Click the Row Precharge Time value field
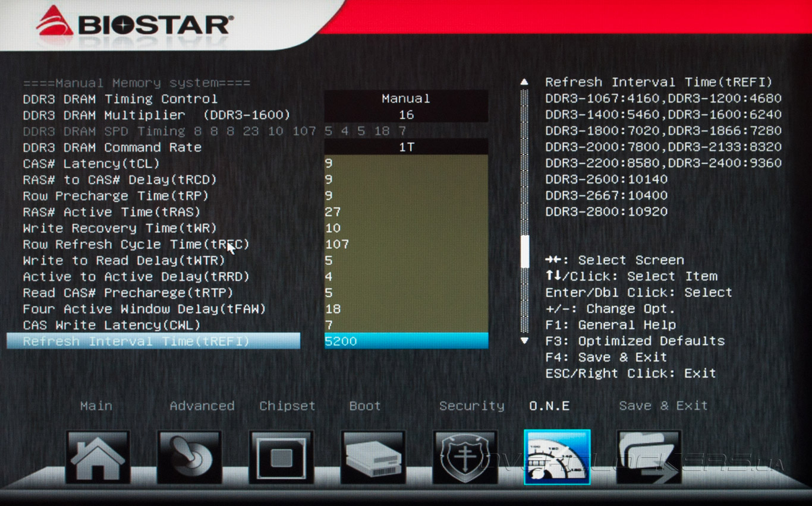The image size is (812, 506). pos(406,195)
